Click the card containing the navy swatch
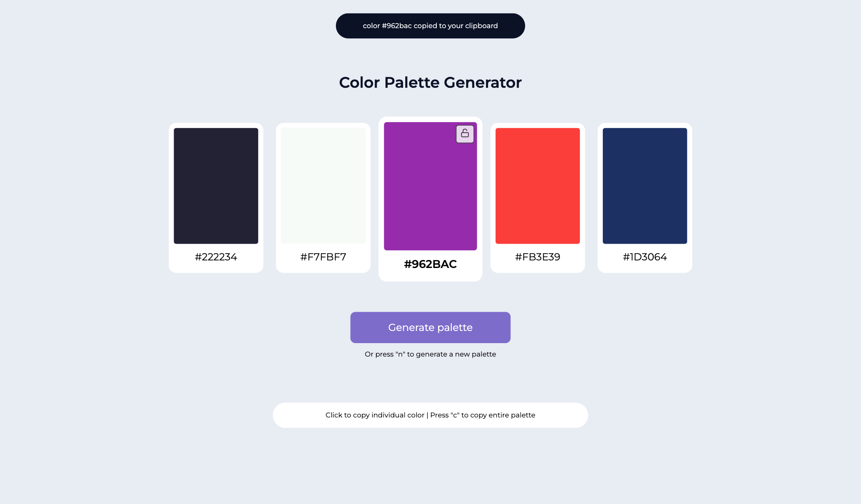 644,197
